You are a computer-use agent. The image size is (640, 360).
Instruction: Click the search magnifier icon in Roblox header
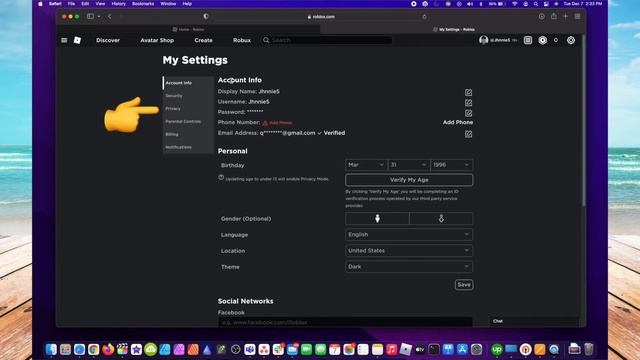266,40
